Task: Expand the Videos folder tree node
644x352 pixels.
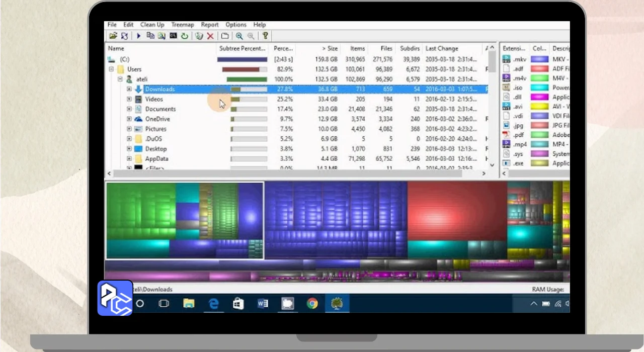Action: click(x=129, y=99)
